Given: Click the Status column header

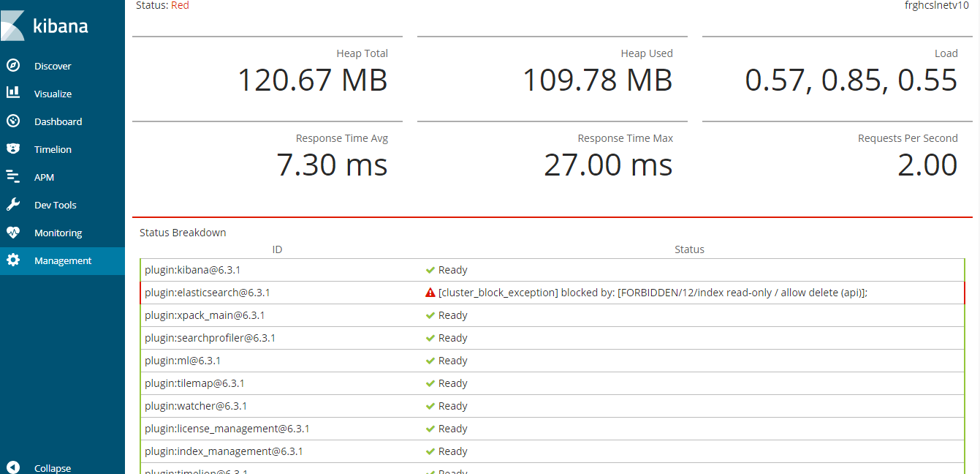Looking at the screenshot, I should (x=689, y=249).
